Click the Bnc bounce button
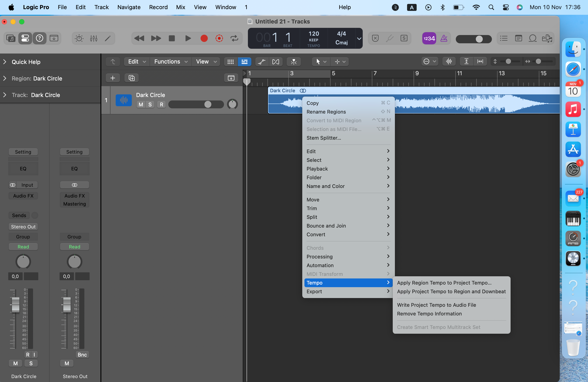Viewport: 588px width, 382px height. (x=82, y=355)
